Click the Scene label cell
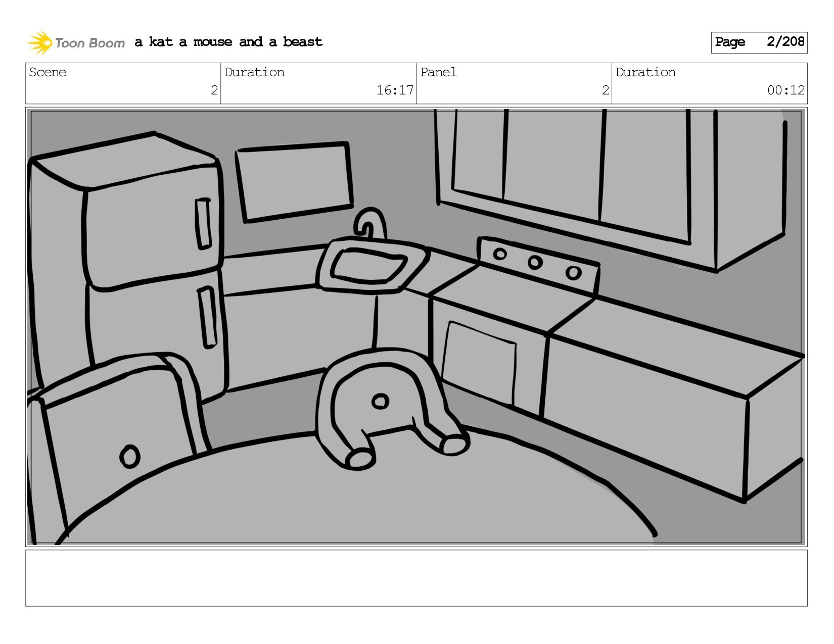The width and height of the screenshot is (834, 644). click(123, 83)
